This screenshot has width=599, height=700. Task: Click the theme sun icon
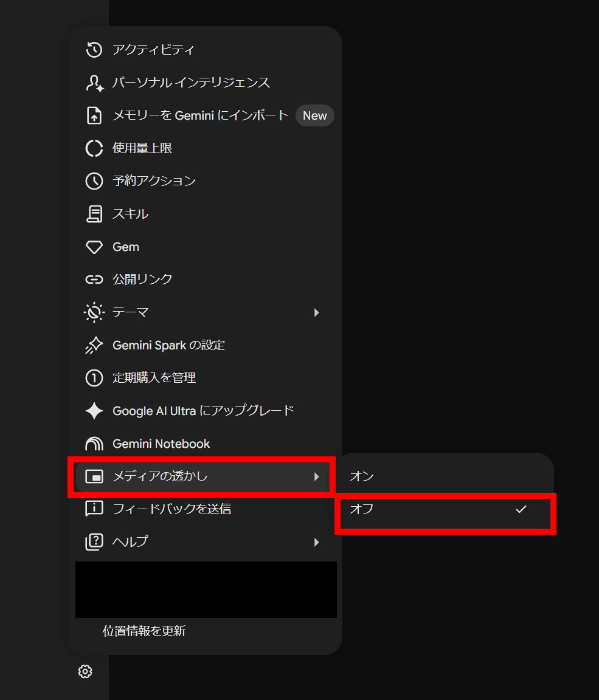coord(94,312)
